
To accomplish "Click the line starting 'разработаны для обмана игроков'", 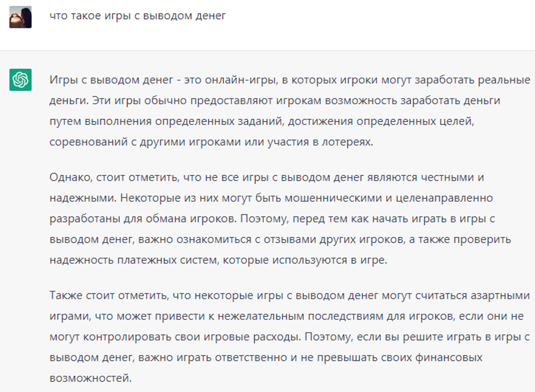I will click(x=272, y=218).
